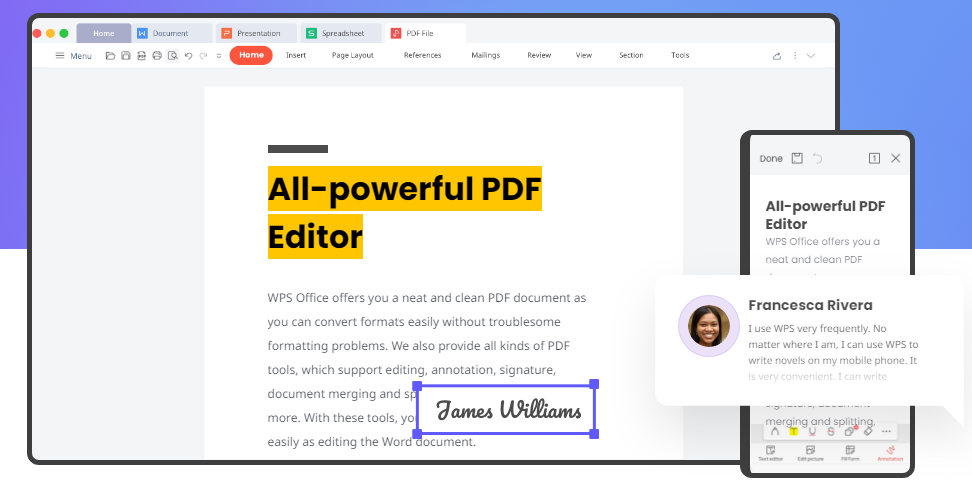
Task: Tap the page number icon on phone
Action: (874, 158)
